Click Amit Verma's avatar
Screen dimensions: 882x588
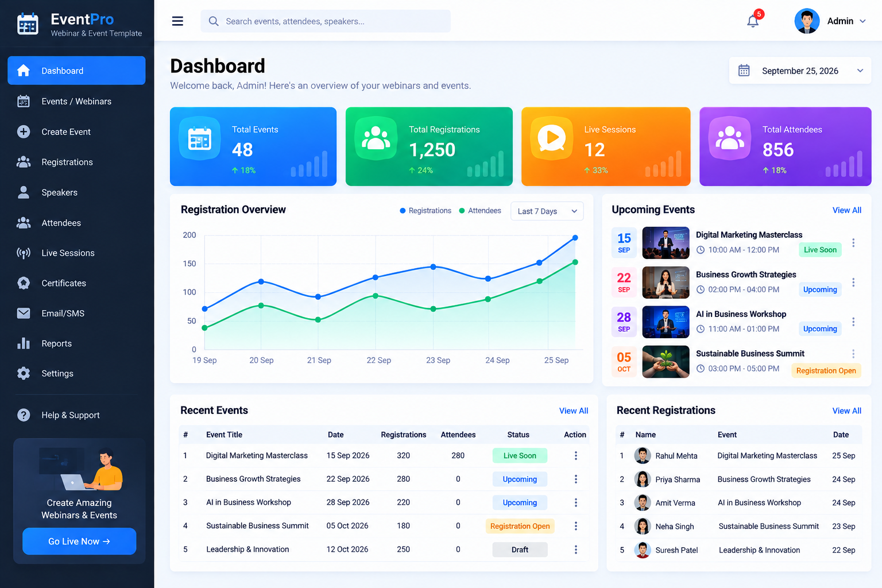click(643, 502)
